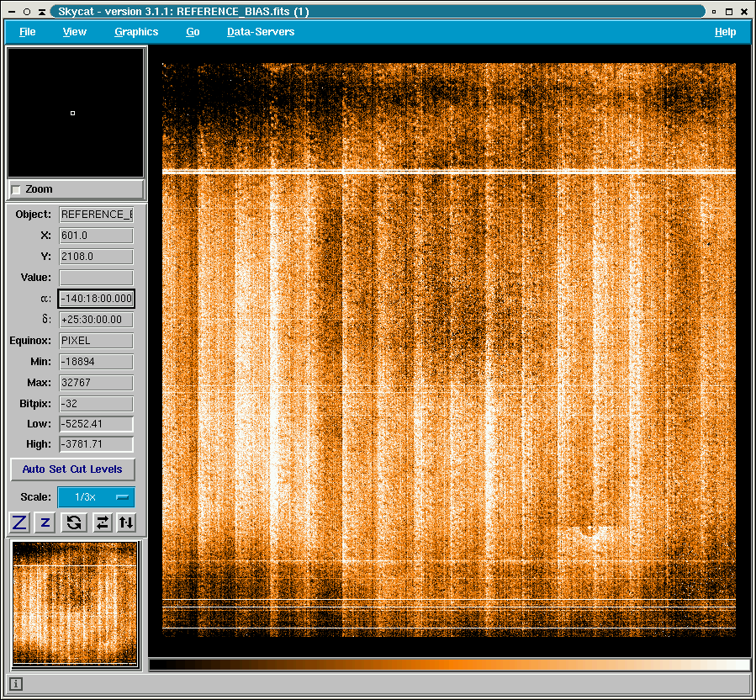The height and width of the screenshot is (700, 756).
Task: Click the pan window image thumbnail
Action: (x=75, y=604)
